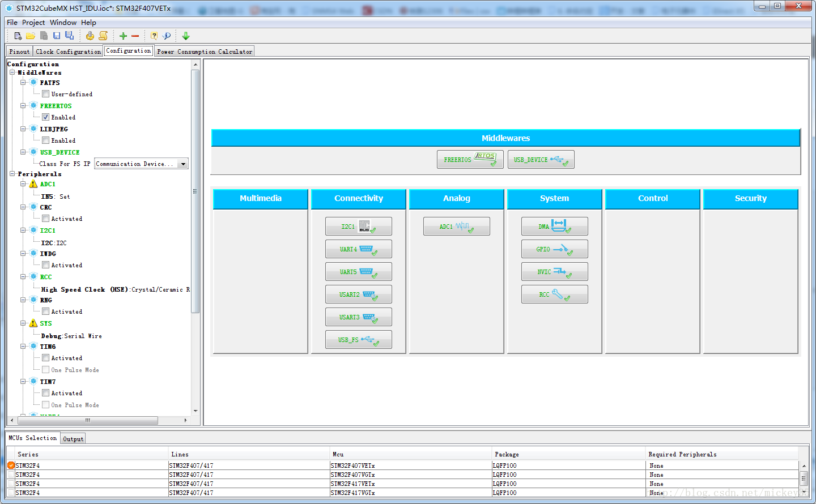
Task: Open the I2C1 connectivity configuration
Action: click(x=359, y=227)
